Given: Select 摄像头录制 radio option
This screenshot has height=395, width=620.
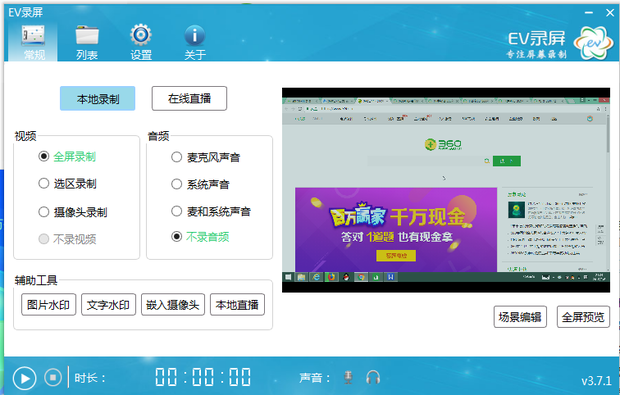Looking at the screenshot, I should tap(73, 212).
